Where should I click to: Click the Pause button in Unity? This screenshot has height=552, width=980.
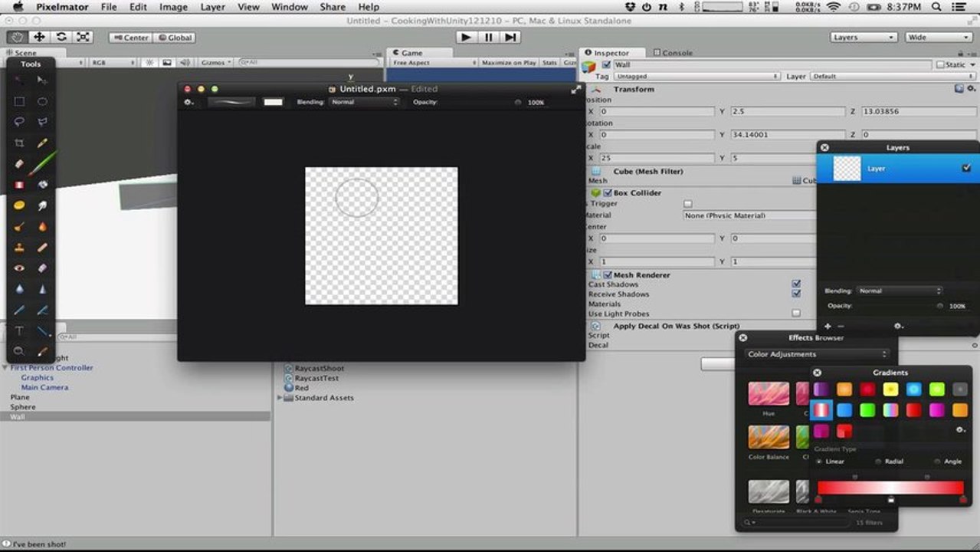click(x=488, y=37)
